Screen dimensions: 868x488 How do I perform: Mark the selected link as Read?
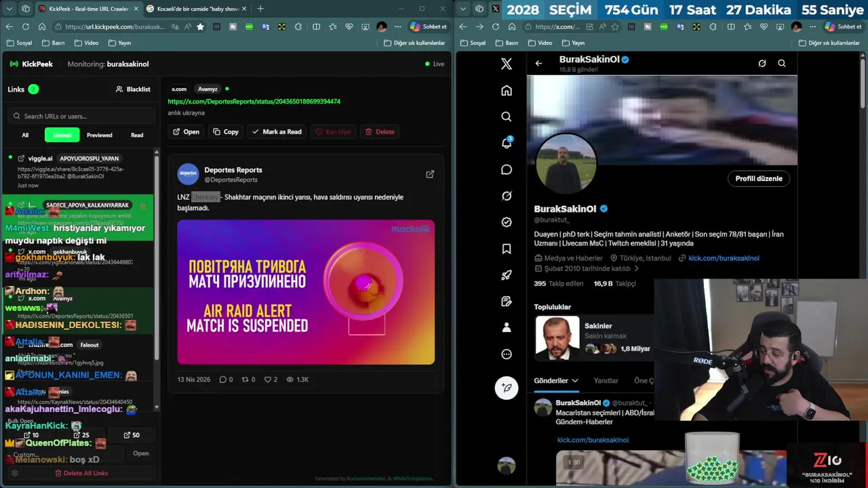(x=277, y=131)
